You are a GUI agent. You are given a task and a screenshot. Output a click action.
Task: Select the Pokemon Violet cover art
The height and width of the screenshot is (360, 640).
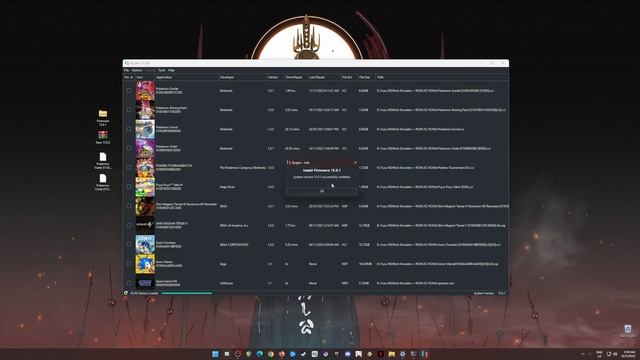pos(145,148)
